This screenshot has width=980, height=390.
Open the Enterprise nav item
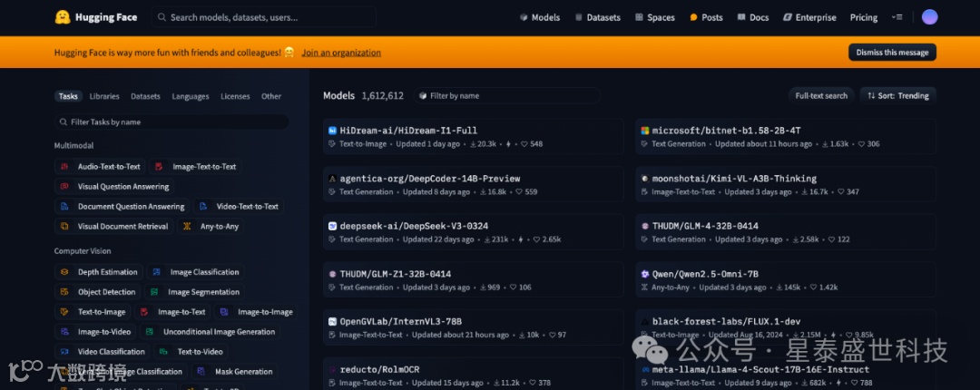[x=809, y=17]
